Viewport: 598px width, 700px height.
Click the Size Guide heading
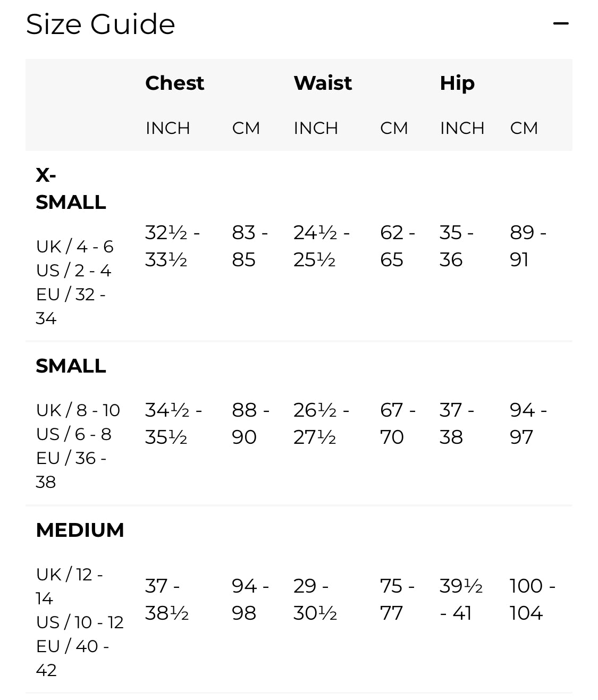coord(100,24)
